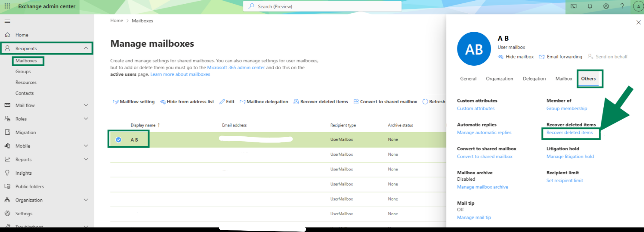Open the Recover deleted items link
The width and height of the screenshot is (644, 232).
569,133
